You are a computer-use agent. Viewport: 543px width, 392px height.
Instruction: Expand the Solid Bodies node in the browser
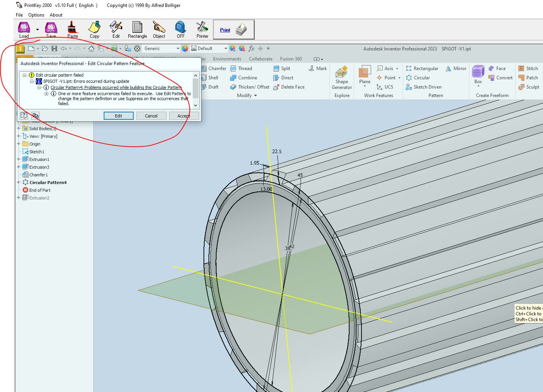(x=19, y=128)
